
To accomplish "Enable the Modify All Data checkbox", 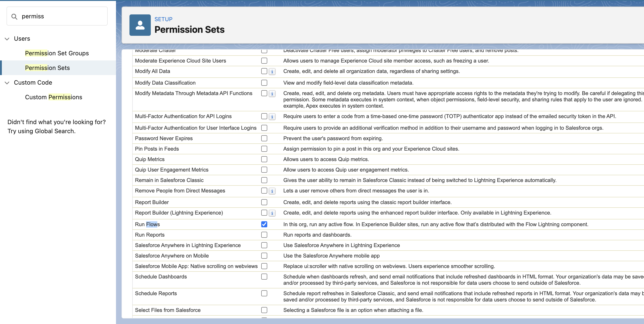I will [x=264, y=71].
